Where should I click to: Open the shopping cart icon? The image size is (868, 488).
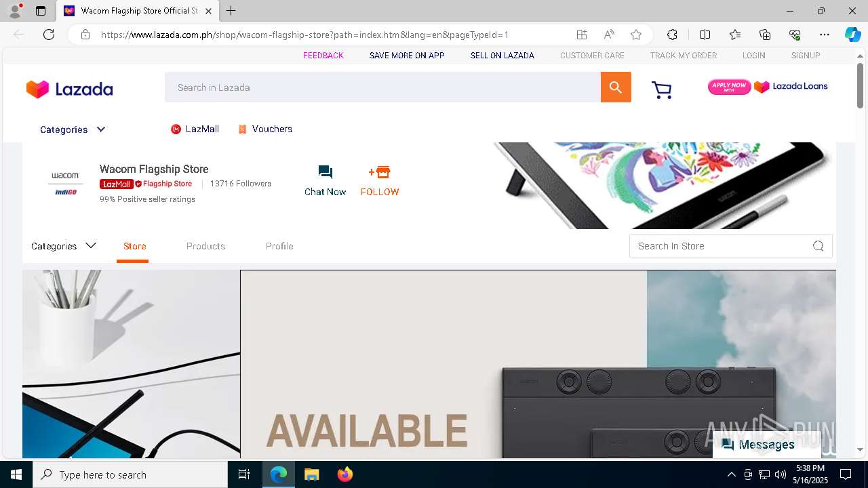pos(661,90)
